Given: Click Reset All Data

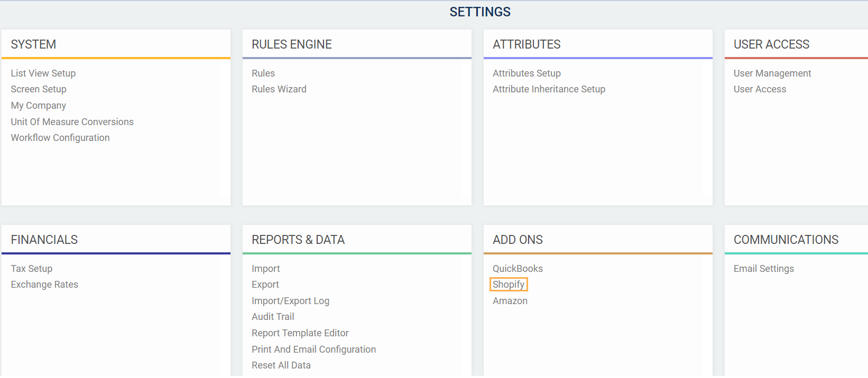Looking at the screenshot, I should click(281, 365).
